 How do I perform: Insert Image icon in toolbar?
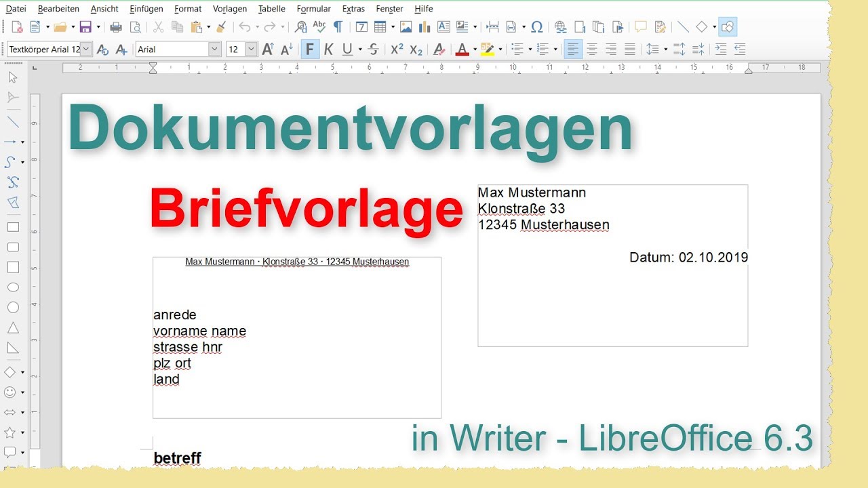406,27
